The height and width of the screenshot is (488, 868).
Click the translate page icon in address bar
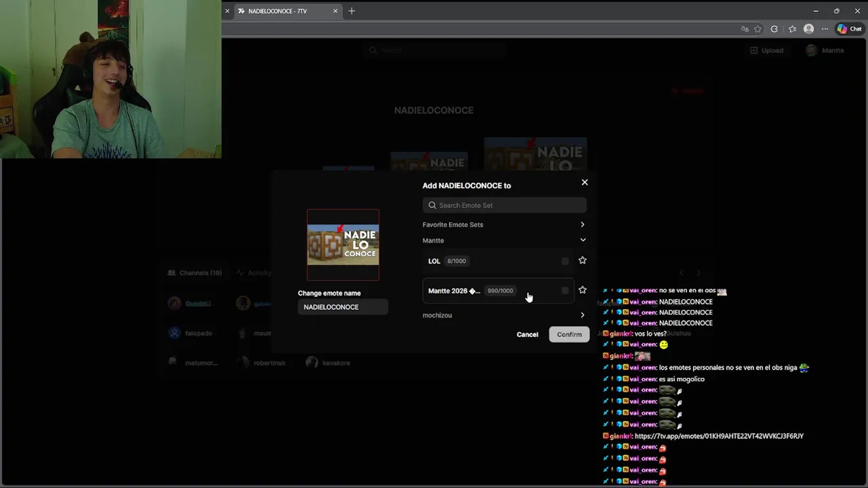(745, 29)
